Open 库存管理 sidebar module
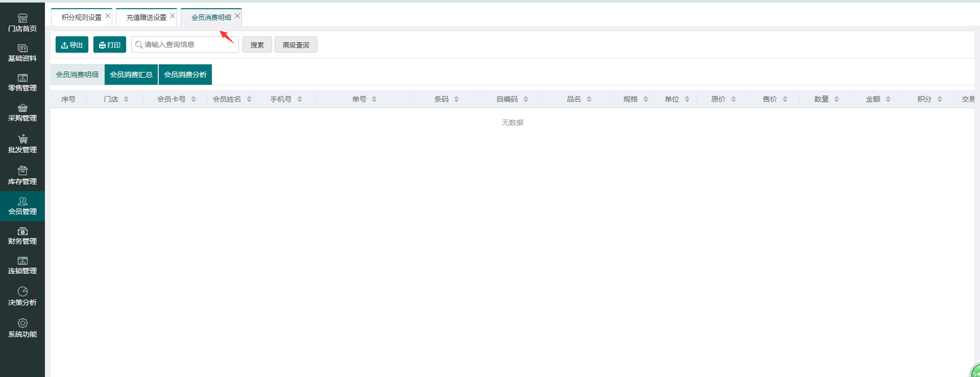 point(22,175)
